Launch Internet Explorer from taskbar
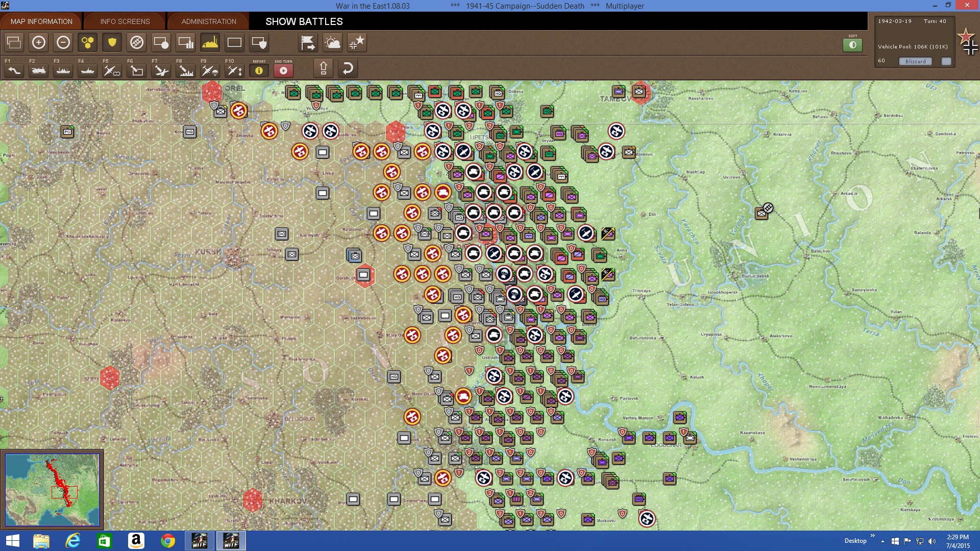This screenshot has width=980, height=551. (x=73, y=541)
